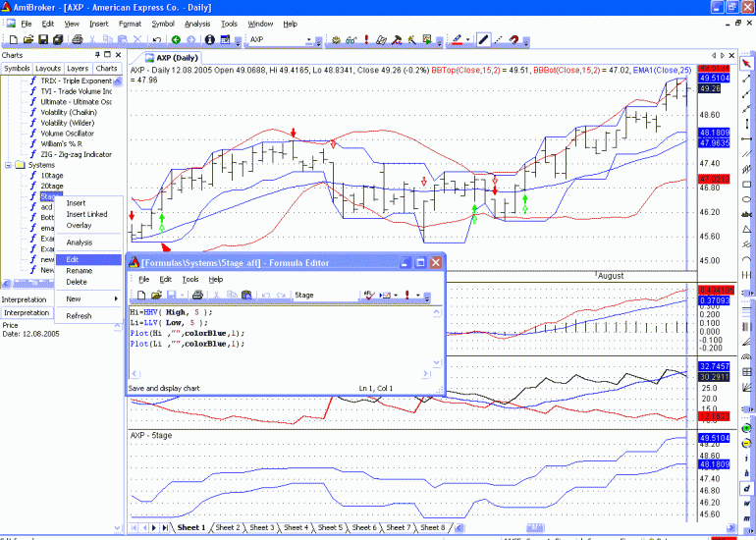Collapse the Systems folder
Viewport: 756px width, 540px height.
(x=8, y=165)
